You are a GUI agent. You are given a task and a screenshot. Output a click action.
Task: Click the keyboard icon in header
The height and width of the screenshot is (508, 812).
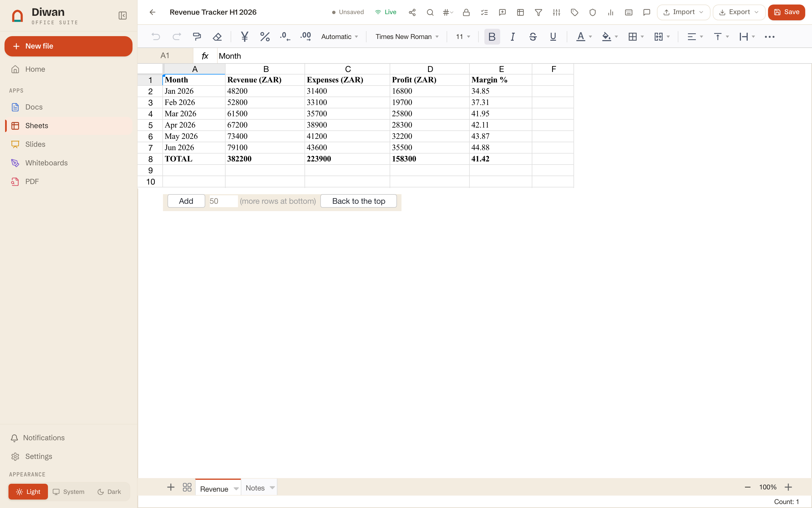coord(629,12)
